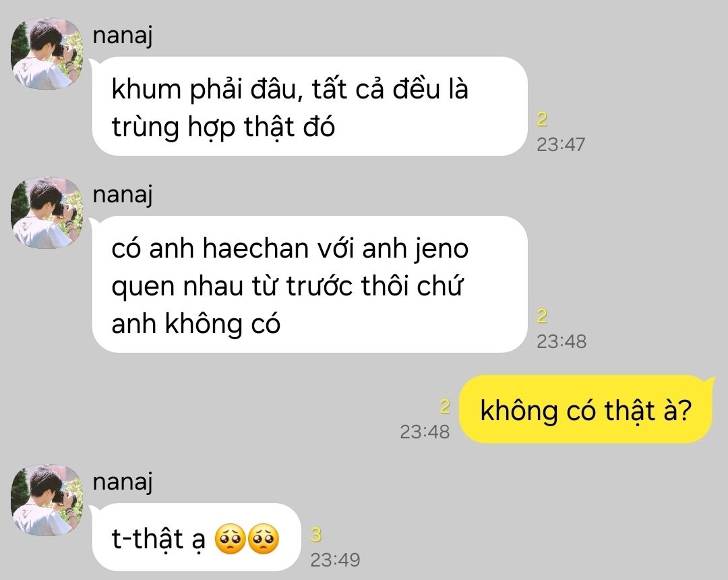Image resolution: width=728 pixels, height=580 pixels.
Task: Tap nanaj's avatar beside the haechan message
Action: (x=47, y=213)
